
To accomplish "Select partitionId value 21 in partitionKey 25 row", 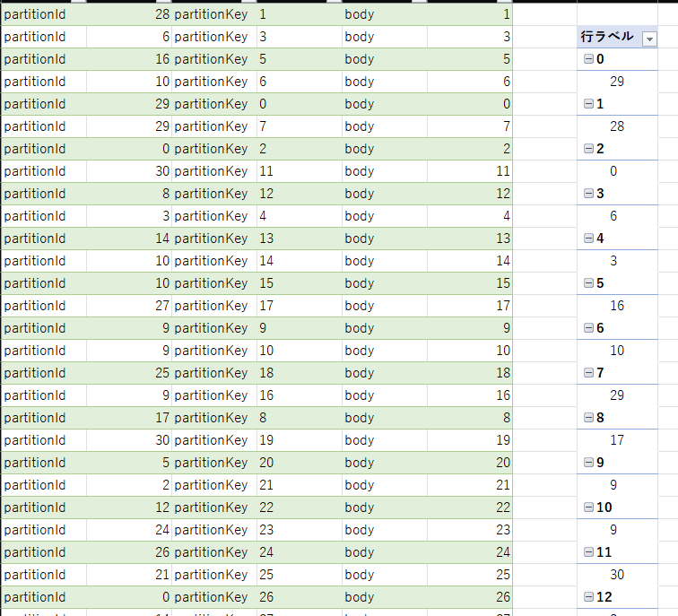I will [129, 575].
